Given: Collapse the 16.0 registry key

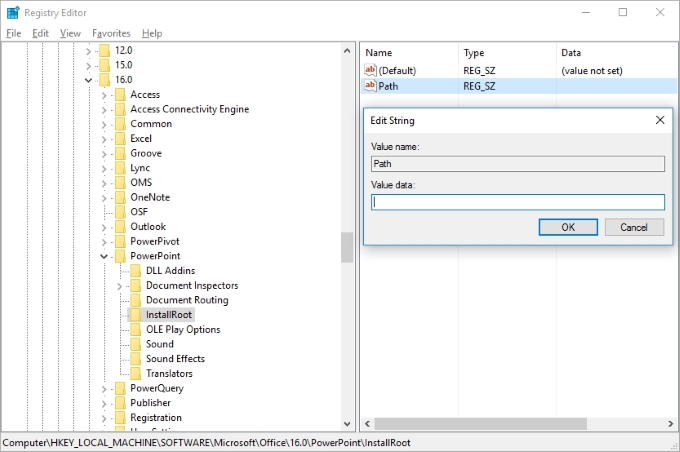Looking at the screenshot, I should [x=89, y=80].
